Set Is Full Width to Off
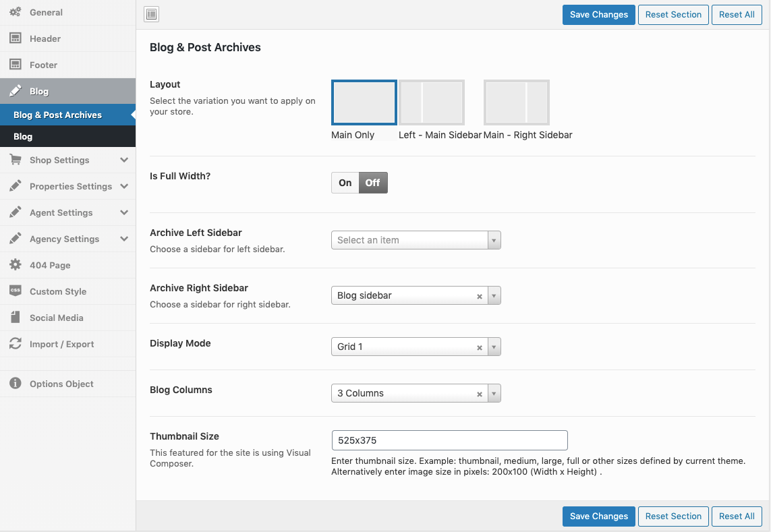 (372, 183)
